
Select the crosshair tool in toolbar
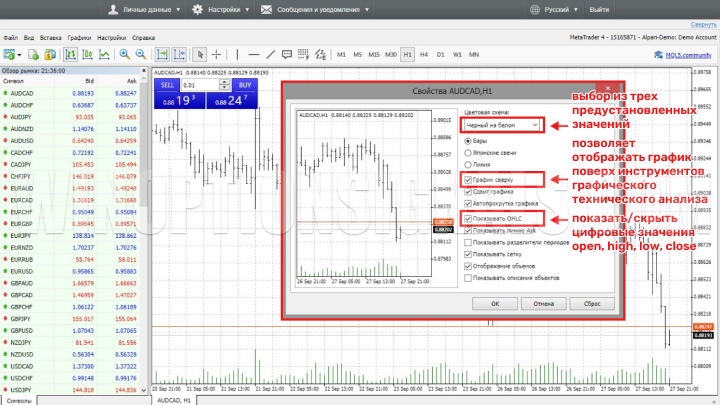click(219, 54)
